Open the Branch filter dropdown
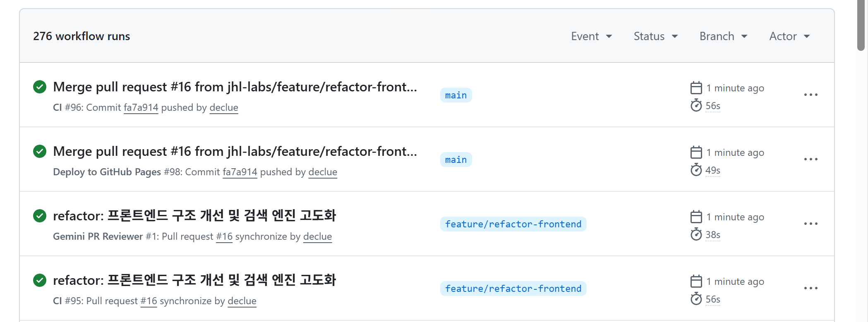This screenshot has width=868, height=322. pyautogui.click(x=723, y=36)
